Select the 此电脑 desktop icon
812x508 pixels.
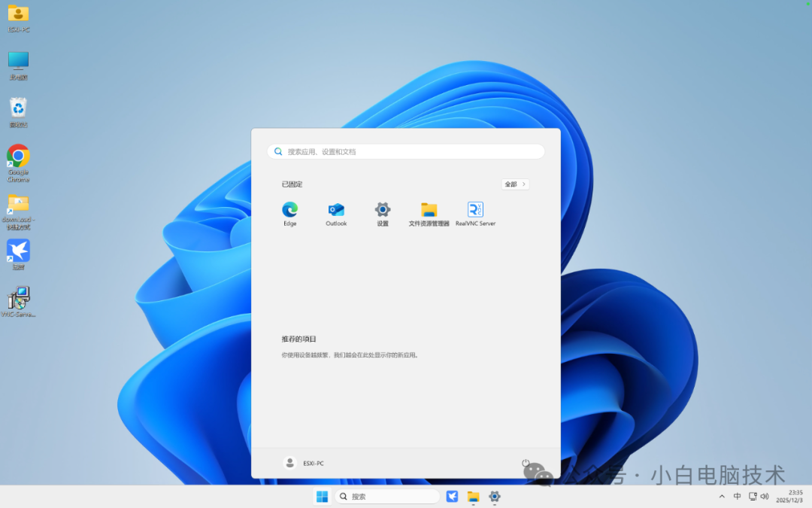(18, 65)
